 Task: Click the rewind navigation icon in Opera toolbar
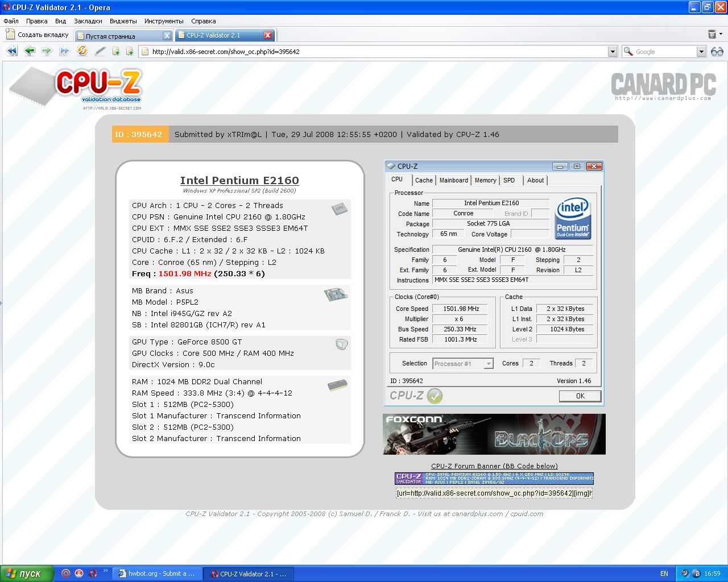[11, 51]
